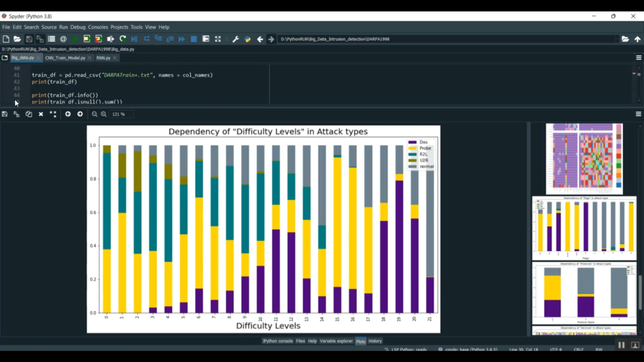The height and width of the screenshot is (362, 644).
Task: Toggle fit plot to window size
Action: (x=53, y=114)
